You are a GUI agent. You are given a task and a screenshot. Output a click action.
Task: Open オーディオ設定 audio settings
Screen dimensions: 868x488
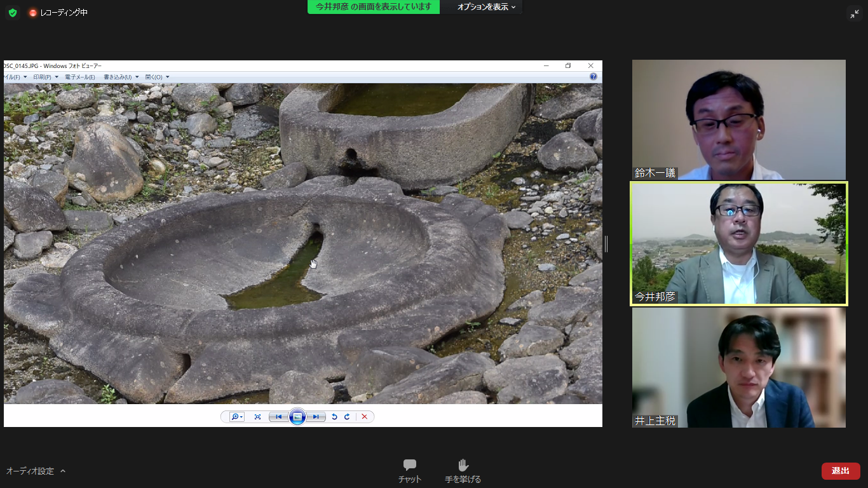(31, 471)
